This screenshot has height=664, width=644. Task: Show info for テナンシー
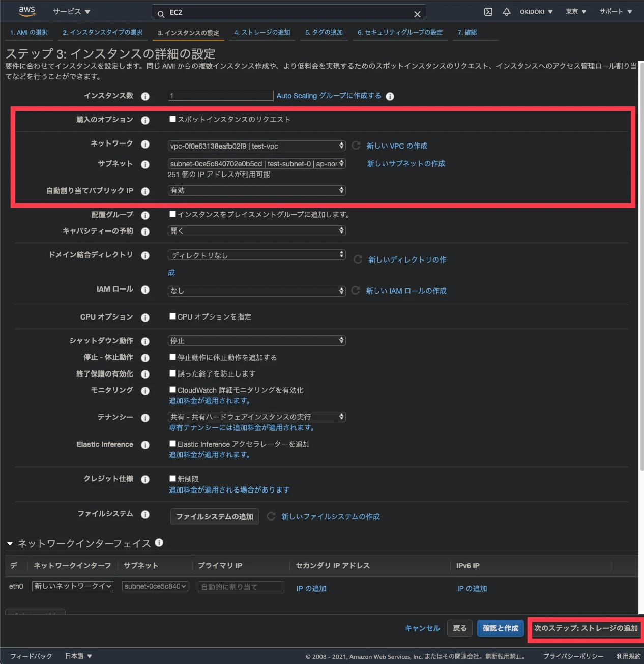(145, 418)
